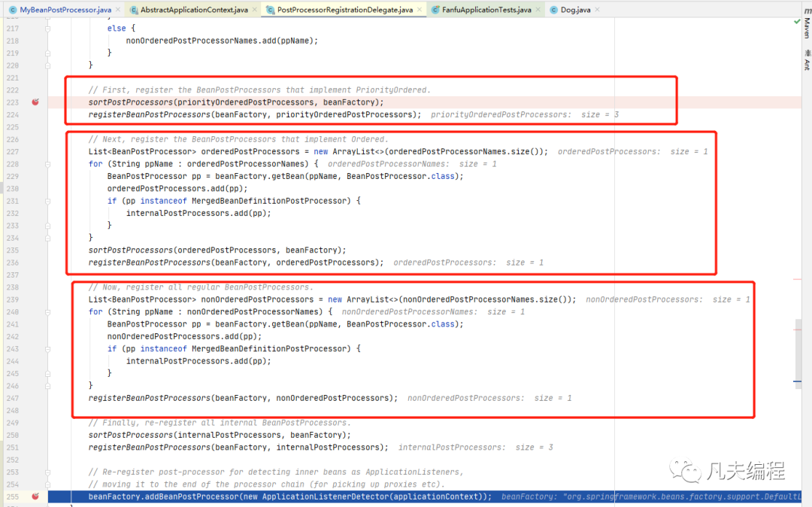Click the green inspection checkmark indicator
The height and width of the screenshot is (507, 812).
pyautogui.click(x=797, y=21)
